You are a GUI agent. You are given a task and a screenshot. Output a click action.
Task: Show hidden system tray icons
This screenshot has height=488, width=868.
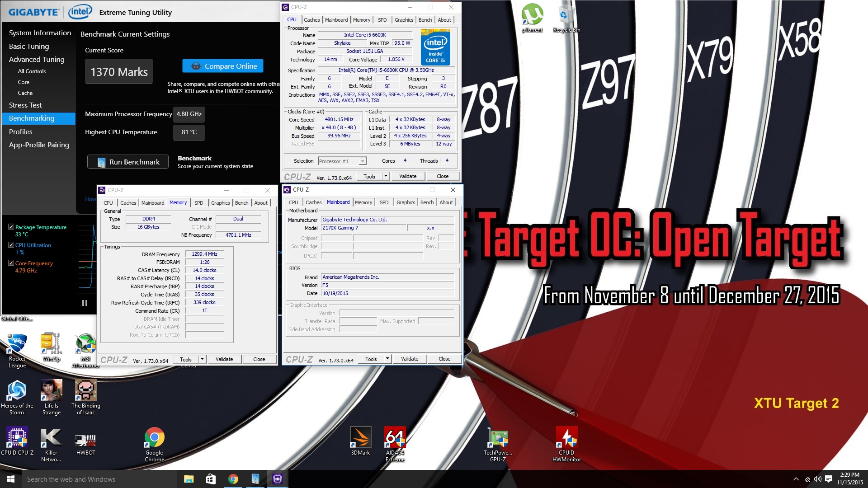pyautogui.click(x=796, y=479)
